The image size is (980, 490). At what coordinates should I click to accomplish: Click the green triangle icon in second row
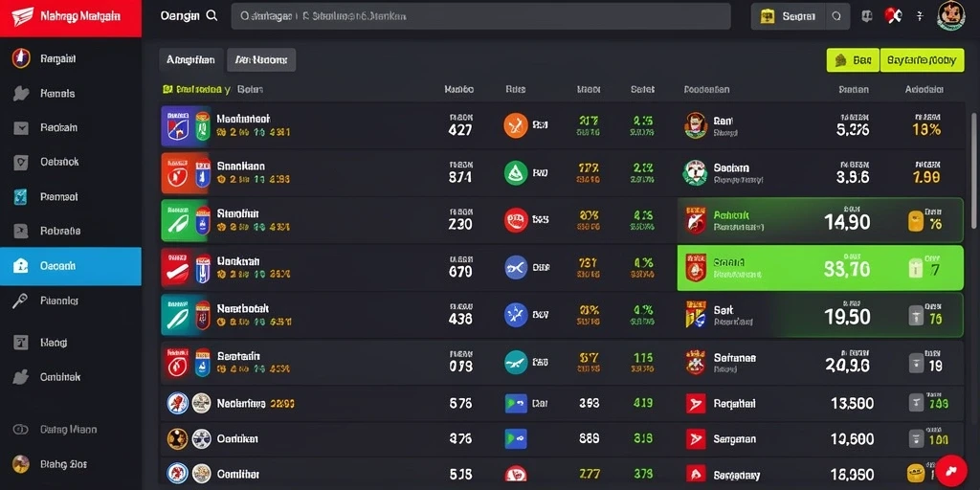tap(516, 172)
